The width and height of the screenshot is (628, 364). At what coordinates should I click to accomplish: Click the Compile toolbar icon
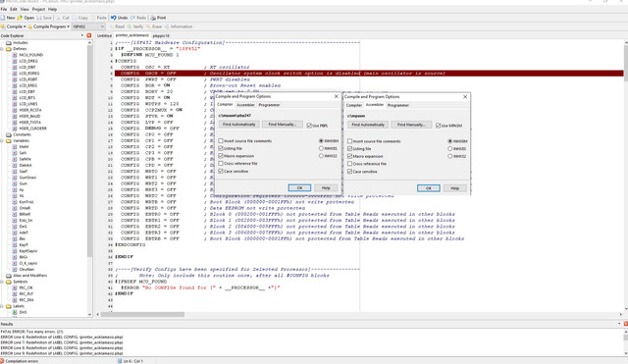[2, 26]
